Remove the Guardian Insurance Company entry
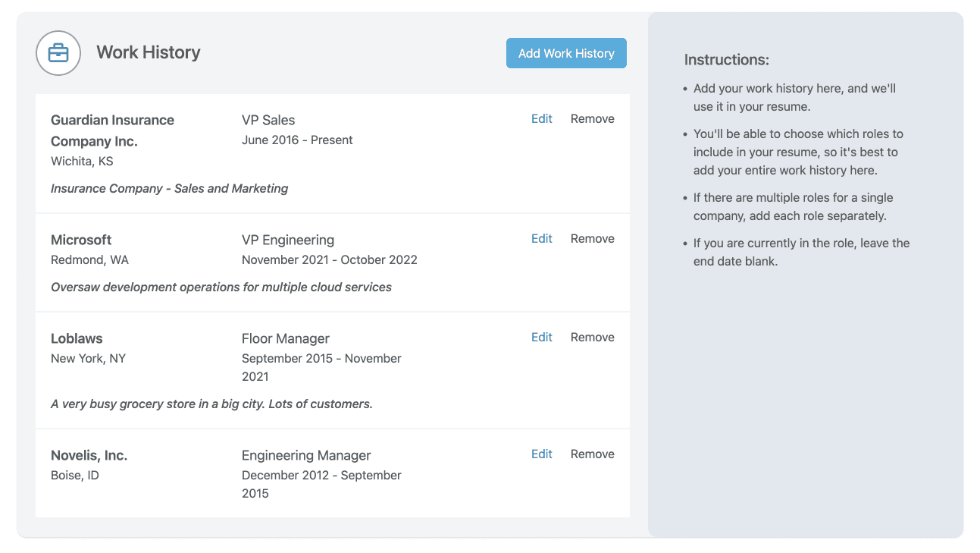Viewport: 980px width, 553px height. tap(593, 119)
